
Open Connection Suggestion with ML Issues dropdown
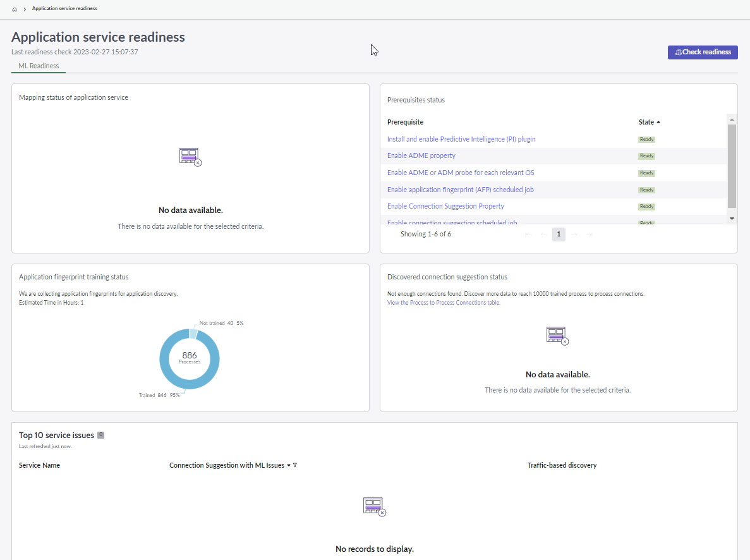click(x=289, y=465)
